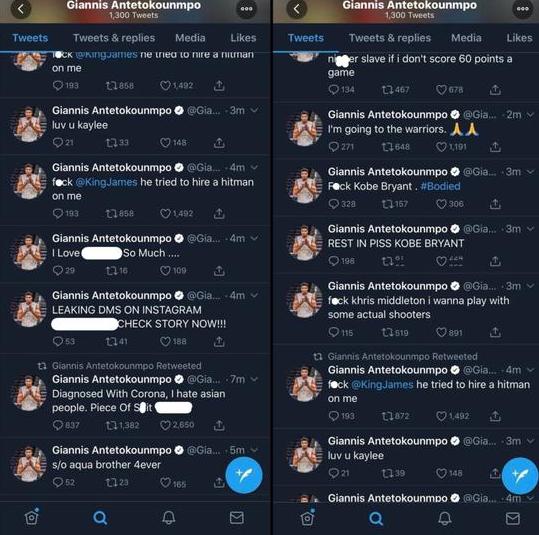The image size is (539, 535).
Task: Go to home icon in right bottom bar
Action: (x=307, y=517)
